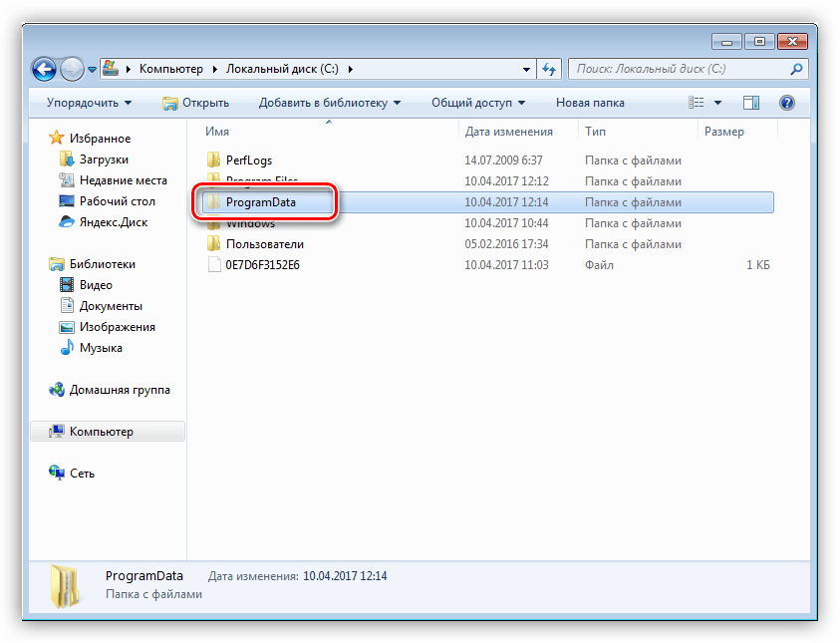
Task: Open Загрузки in favorites
Action: [x=104, y=160]
